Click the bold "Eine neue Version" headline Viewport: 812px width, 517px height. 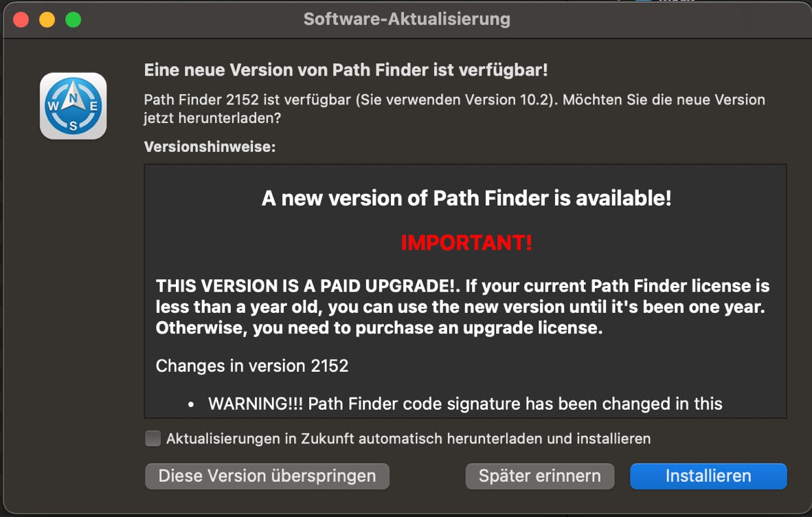click(x=346, y=70)
